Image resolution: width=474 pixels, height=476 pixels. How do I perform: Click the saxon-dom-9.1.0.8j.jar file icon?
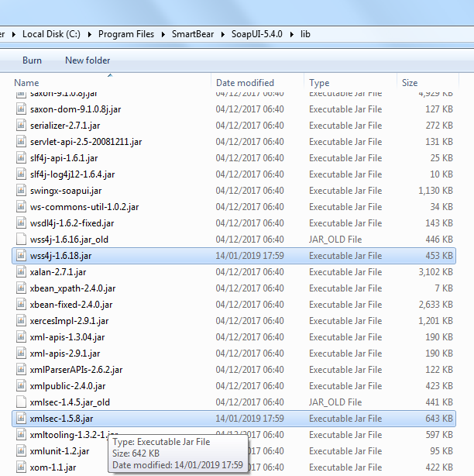point(21,109)
